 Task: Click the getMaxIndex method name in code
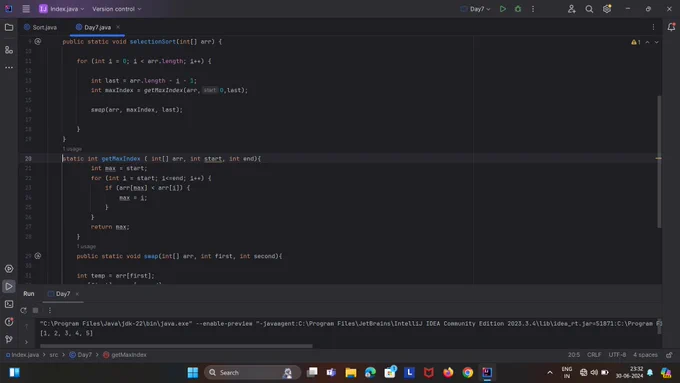(121, 159)
